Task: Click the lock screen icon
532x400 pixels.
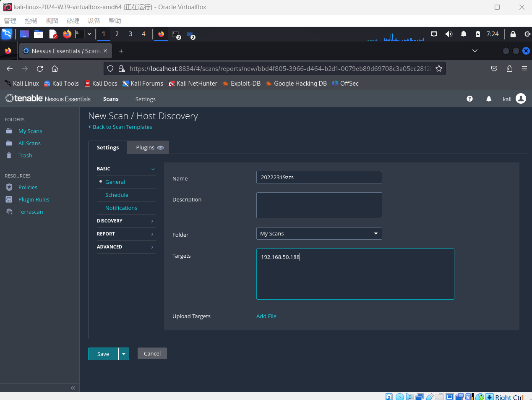Action: [513, 34]
